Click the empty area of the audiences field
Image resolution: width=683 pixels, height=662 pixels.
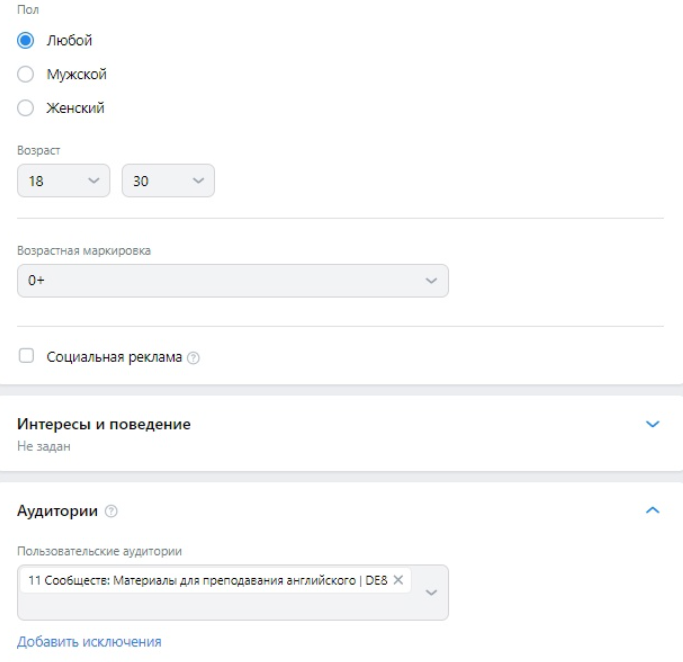[x=218, y=606]
